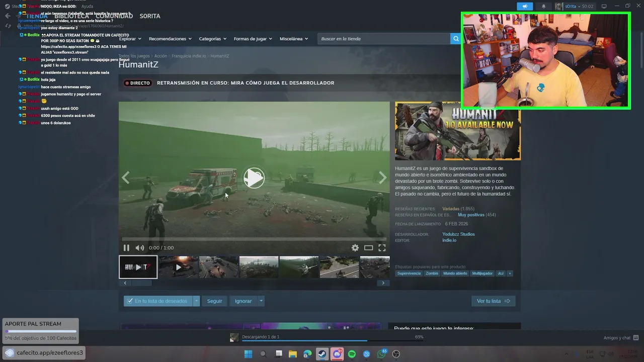Select the Mundo abierto tag
The width and height of the screenshot is (644, 362).
coord(455,274)
